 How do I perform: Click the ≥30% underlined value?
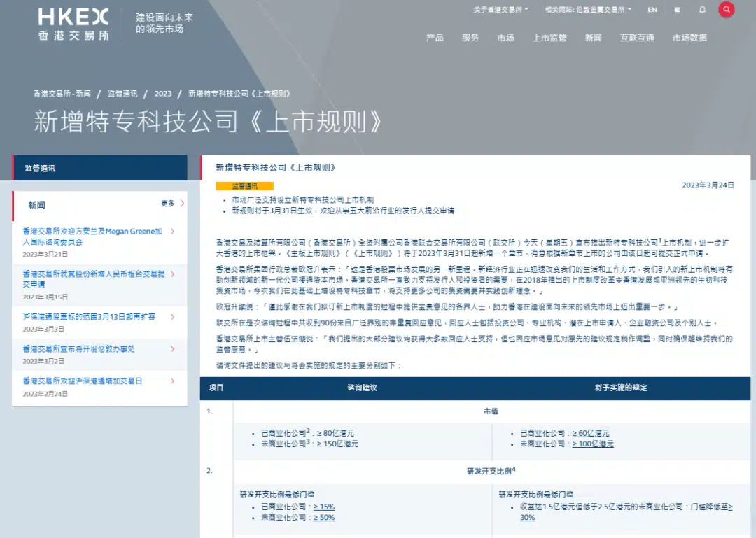click(x=528, y=517)
